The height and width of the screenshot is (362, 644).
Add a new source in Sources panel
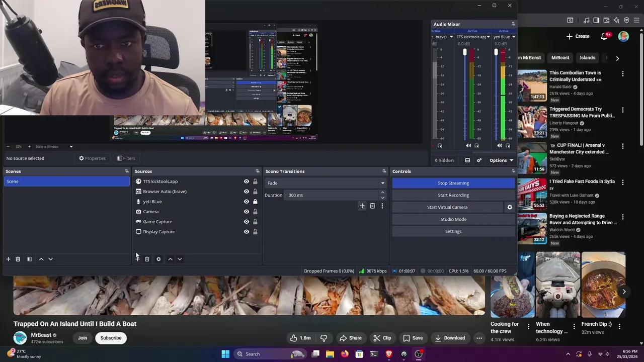pyautogui.click(x=137, y=259)
